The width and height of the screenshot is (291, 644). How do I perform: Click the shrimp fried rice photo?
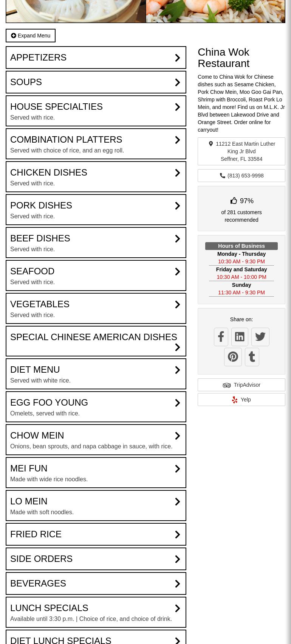(x=215, y=11)
